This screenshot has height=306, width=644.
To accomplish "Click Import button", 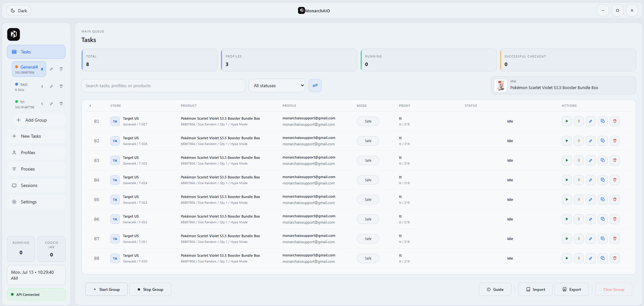I will tap(536, 289).
